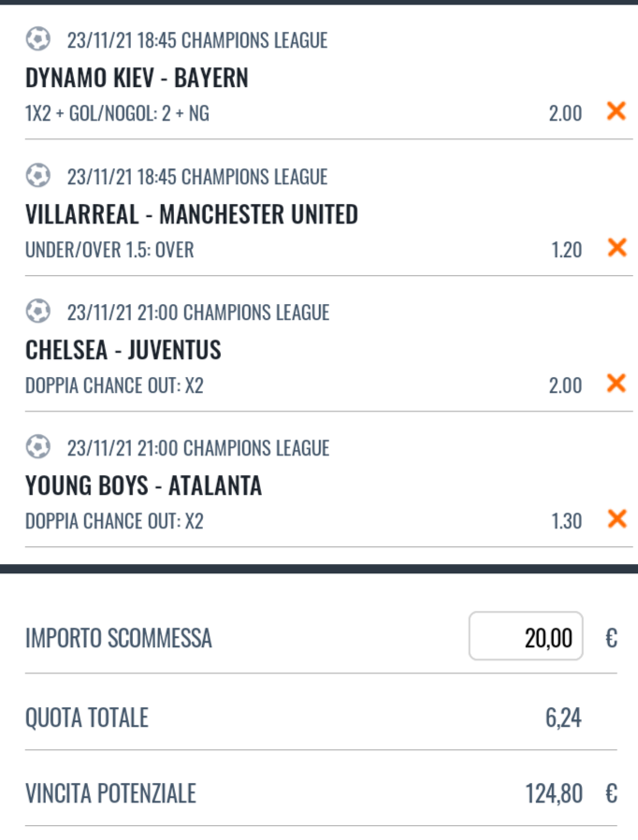This screenshot has height=840, width=638.
Task: Click the Chelsea DOPPIA CHANCE OUT: X2 selection
Action: 114,385
